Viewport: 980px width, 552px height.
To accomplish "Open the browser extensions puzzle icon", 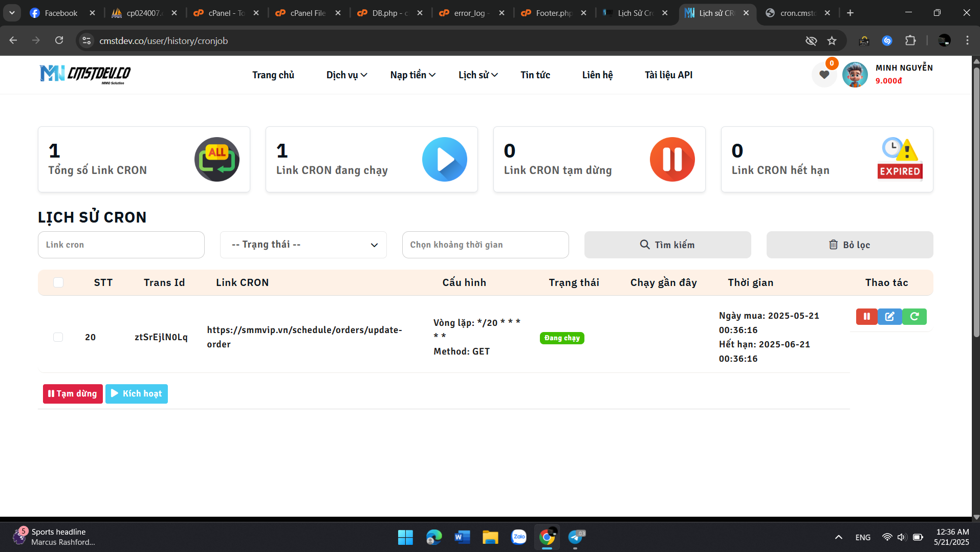I will [x=910, y=41].
